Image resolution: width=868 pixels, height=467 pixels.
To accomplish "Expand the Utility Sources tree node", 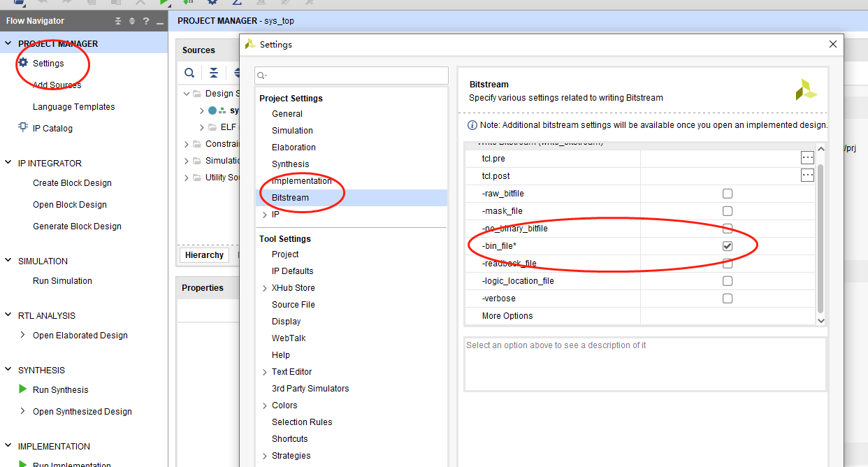I will pos(187,178).
